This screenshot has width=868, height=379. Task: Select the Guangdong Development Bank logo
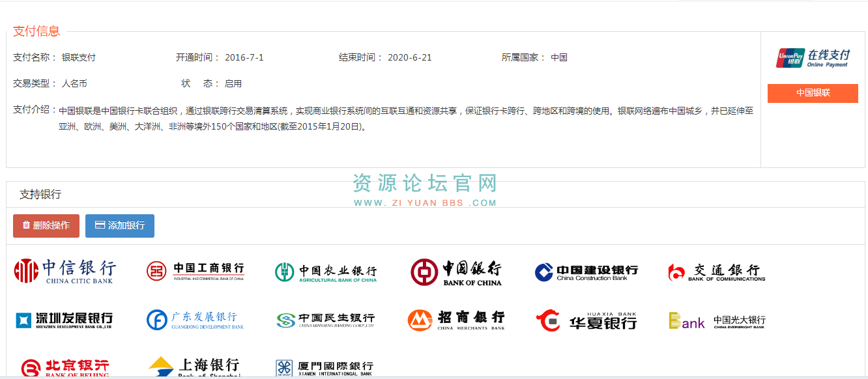click(195, 320)
